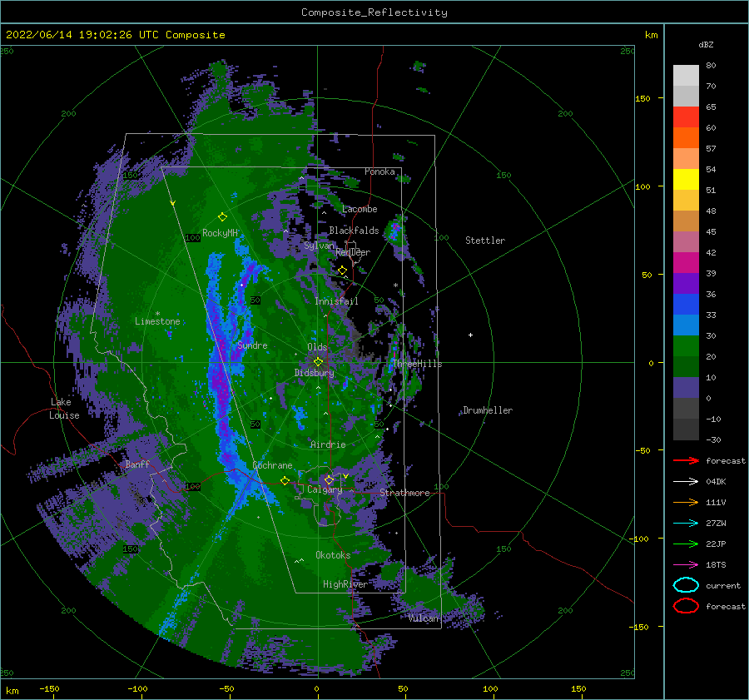Click the Limestone label
749x700 pixels.
(157, 321)
